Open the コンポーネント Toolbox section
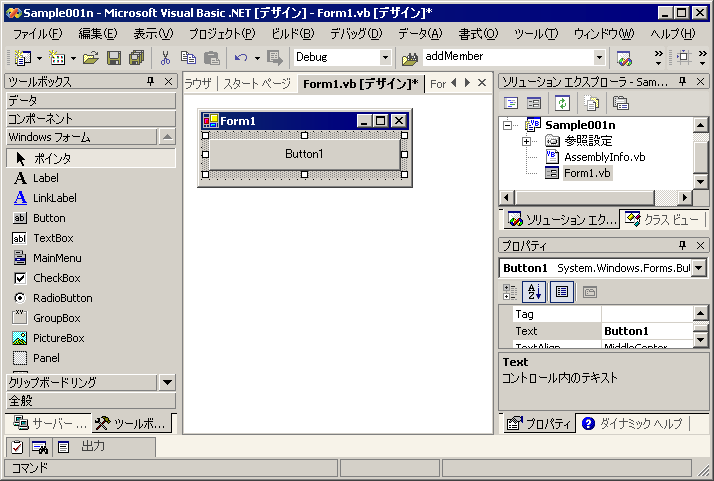Screen dimensions: 714x481 pyautogui.click(x=91, y=118)
